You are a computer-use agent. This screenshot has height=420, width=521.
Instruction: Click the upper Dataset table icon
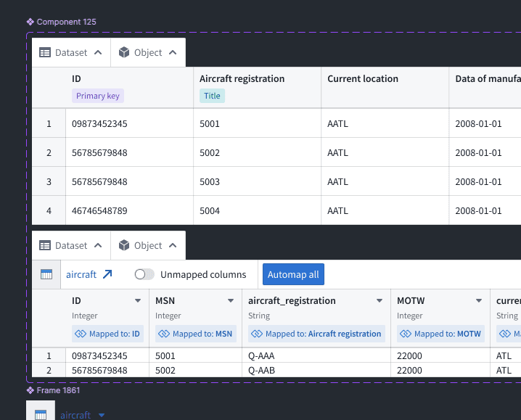click(x=45, y=52)
